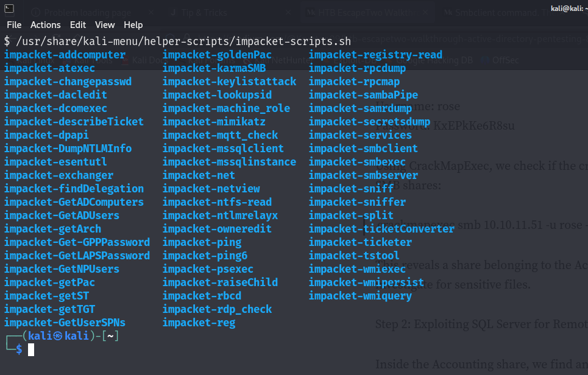
Task: Select 'impacket-atexec' in the listing
Action: [x=49, y=68]
